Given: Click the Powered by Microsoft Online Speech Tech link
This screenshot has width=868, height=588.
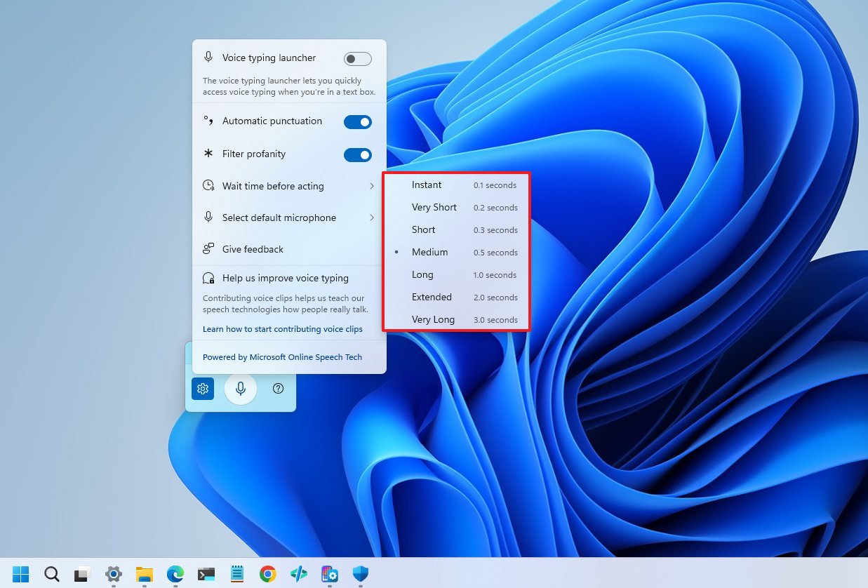Looking at the screenshot, I should pyautogui.click(x=282, y=357).
